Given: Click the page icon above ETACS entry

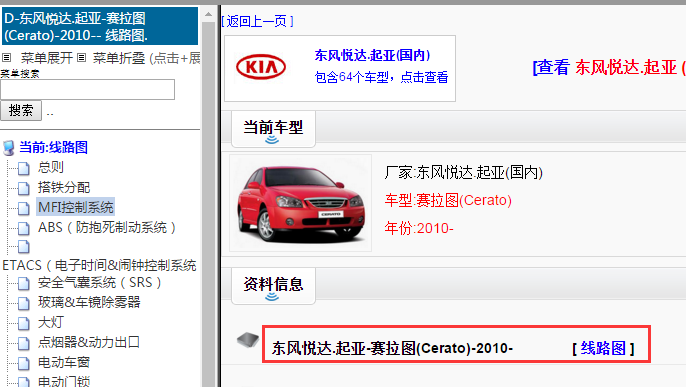Looking at the screenshot, I should point(24,247).
